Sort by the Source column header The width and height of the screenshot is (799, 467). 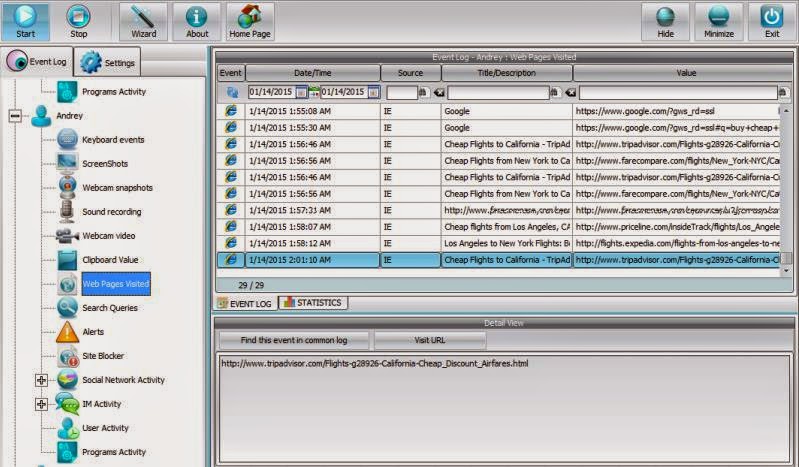(410, 73)
